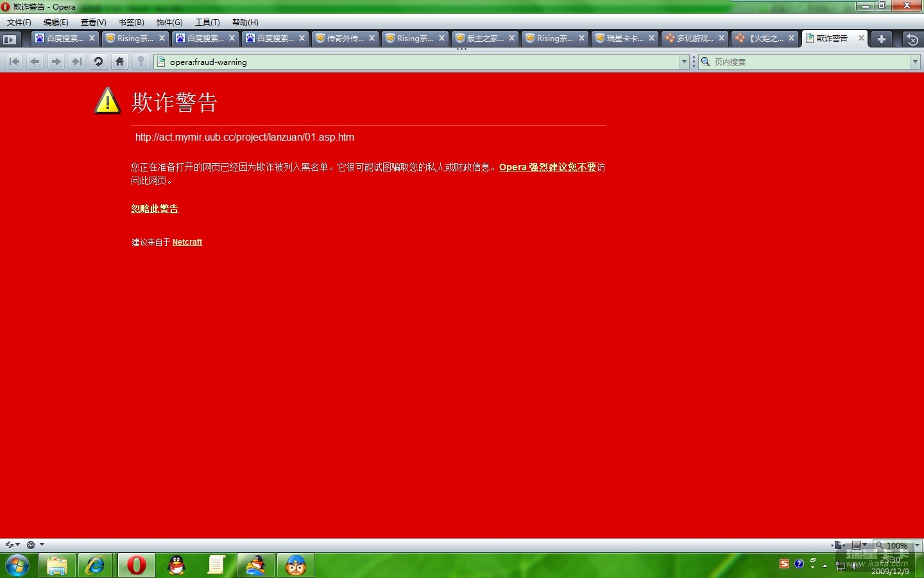This screenshot has height=578, width=924.
Task: Open Windows Explorer from the taskbar
Action: coord(56,566)
